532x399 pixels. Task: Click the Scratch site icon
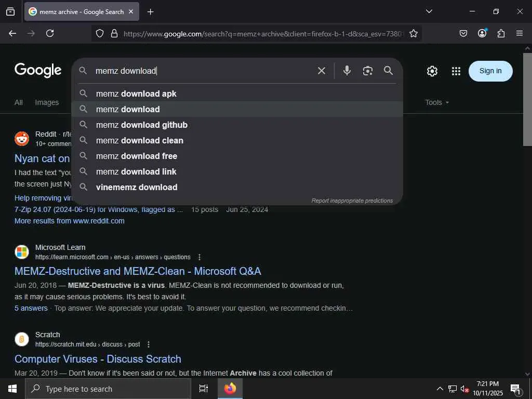(x=22, y=339)
